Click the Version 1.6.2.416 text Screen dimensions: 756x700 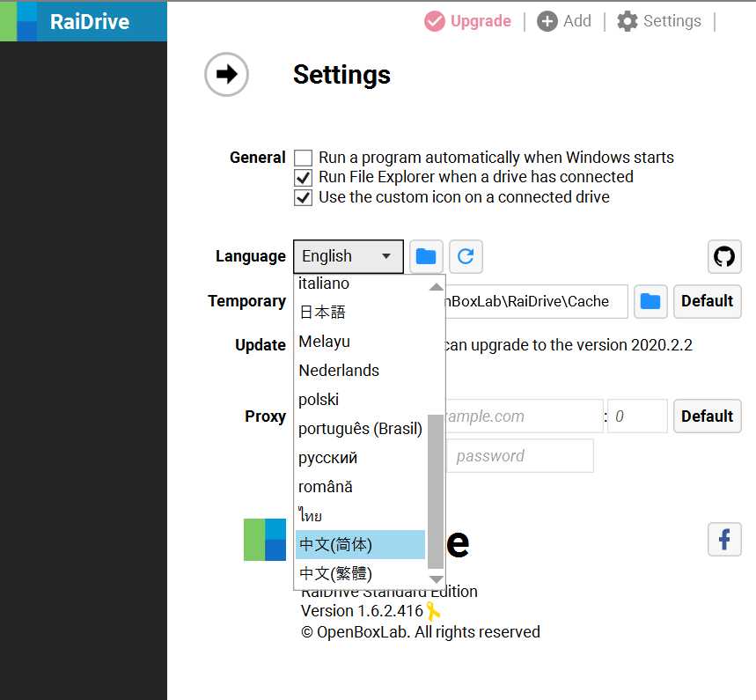pos(362,611)
